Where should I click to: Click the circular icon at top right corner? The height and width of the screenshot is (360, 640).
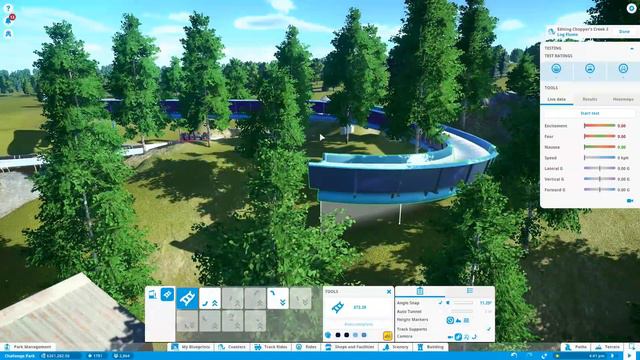click(x=631, y=9)
